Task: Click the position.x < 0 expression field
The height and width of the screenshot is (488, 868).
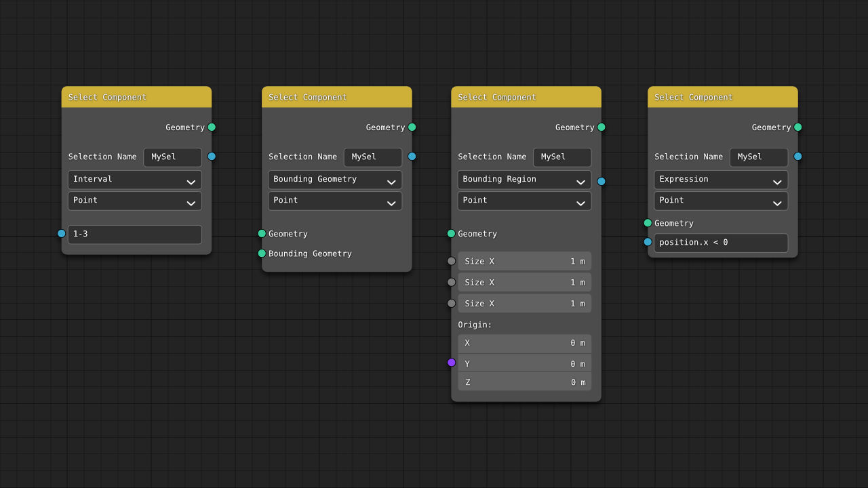Action: click(x=721, y=243)
